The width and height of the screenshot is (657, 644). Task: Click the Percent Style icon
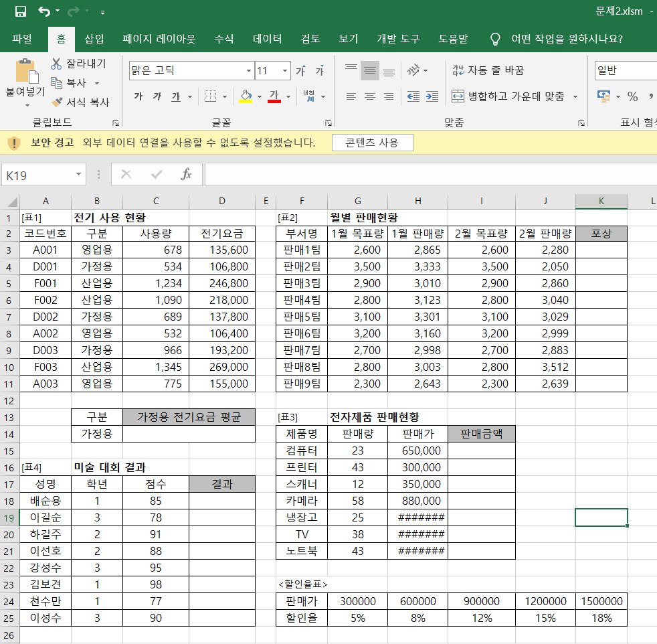(x=633, y=96)
